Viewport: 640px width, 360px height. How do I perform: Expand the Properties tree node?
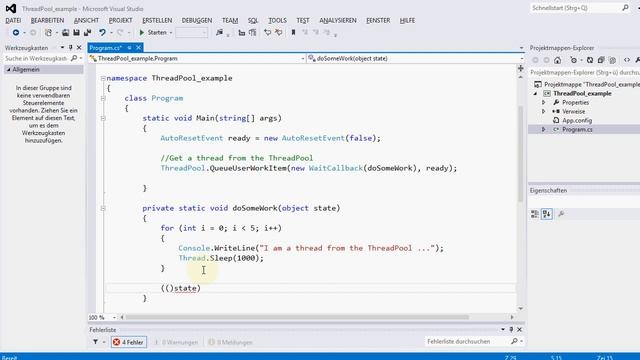[544, 102]
